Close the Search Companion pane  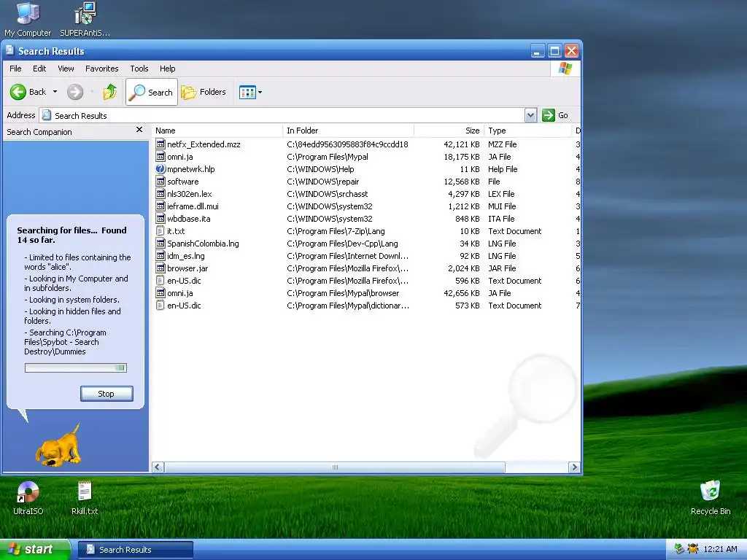139,130
